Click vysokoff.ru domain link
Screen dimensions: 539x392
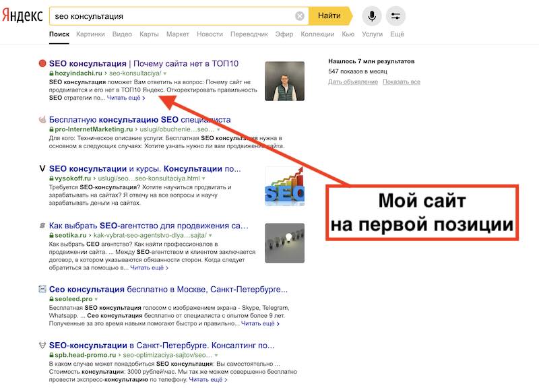click(x=73, y=178)
